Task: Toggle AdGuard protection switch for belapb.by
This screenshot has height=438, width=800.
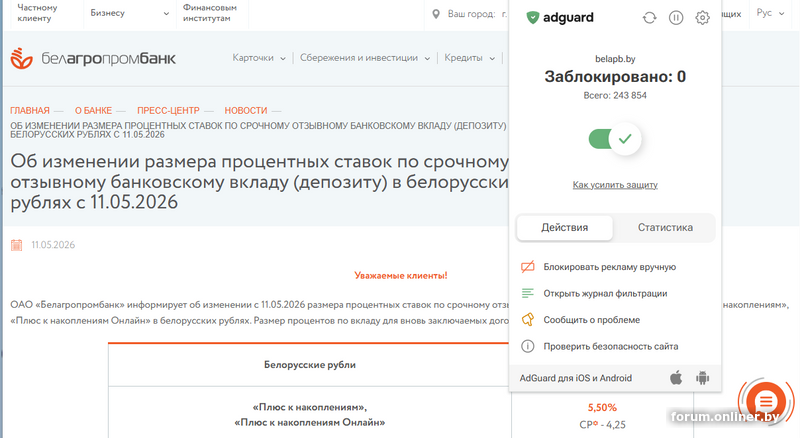Action: pyautogui.click(x=615, y=139)
